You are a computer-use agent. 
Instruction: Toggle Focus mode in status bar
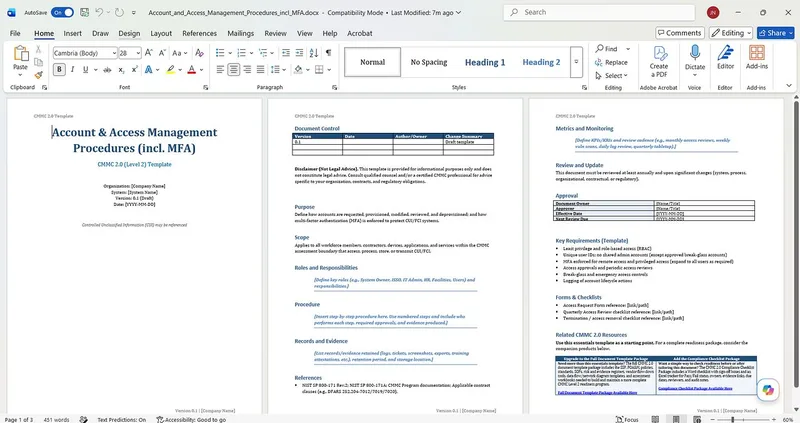[627, 419]
